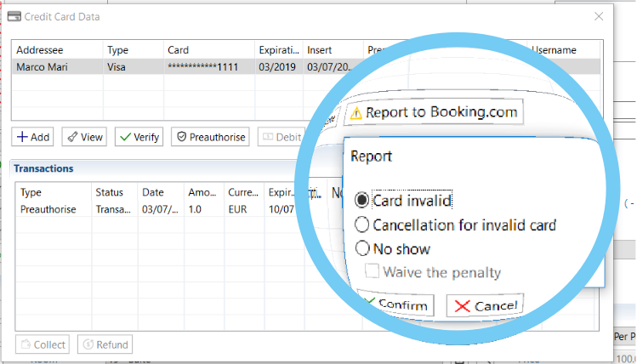
Task: Select the Card invalid radio option
Action: (361, 200)
